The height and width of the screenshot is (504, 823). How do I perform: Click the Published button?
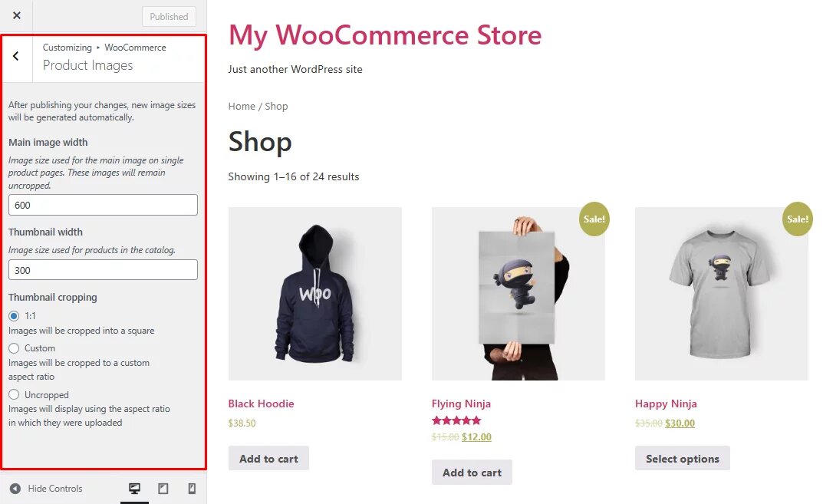coord(169,15)
